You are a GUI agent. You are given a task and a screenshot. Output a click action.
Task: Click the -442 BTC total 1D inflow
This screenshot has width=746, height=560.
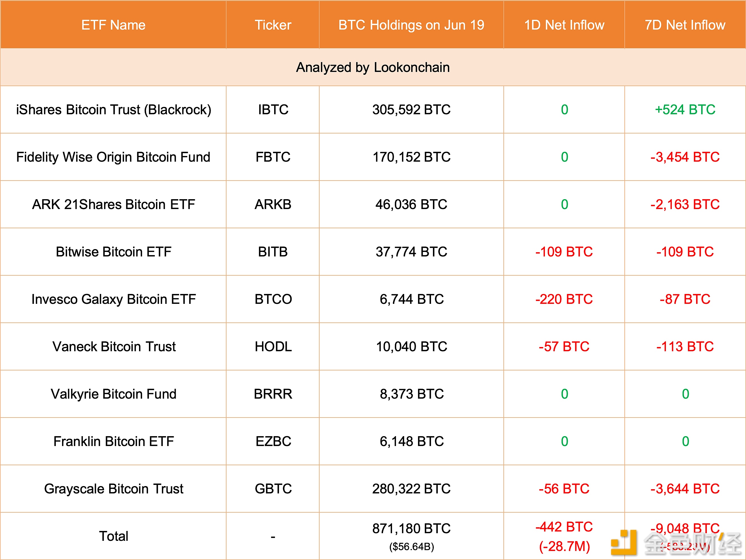[x=564, y=527]
